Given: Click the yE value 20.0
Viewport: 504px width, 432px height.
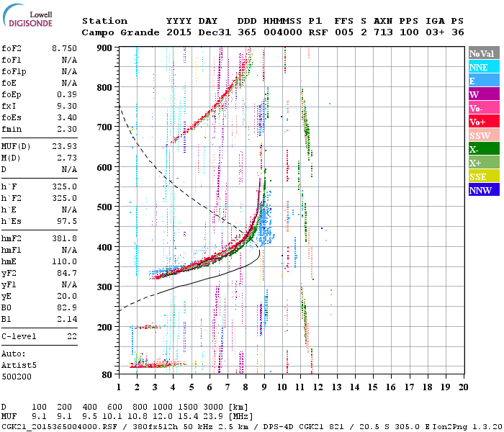Looking at the screenshot, I should 67,297.
